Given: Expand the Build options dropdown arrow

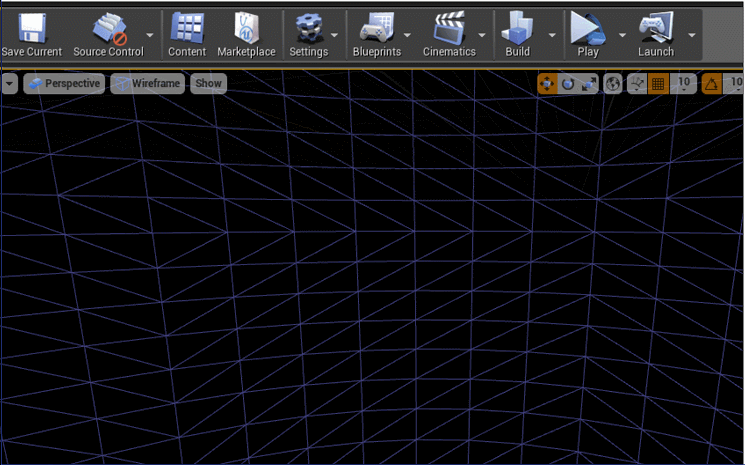Looking at the screenshot, I should 552,35.
